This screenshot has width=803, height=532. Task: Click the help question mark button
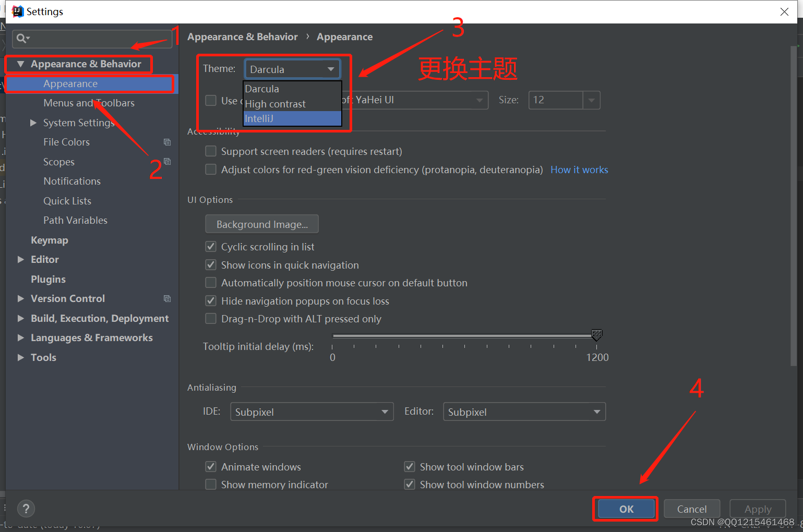(26, 509)
